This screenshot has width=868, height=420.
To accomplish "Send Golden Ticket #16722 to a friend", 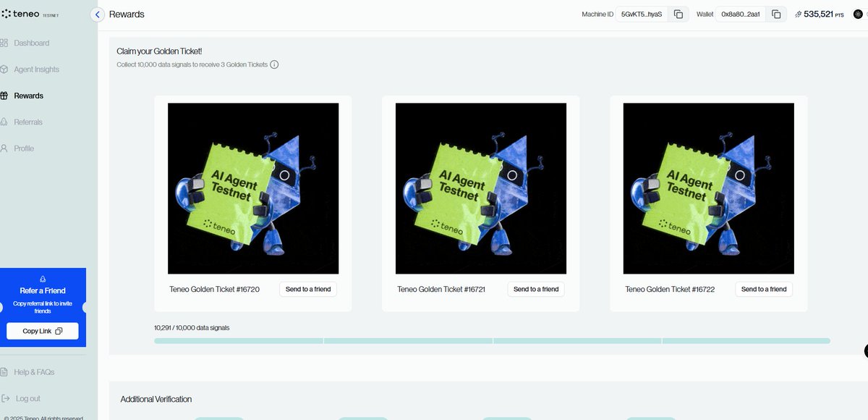I will 764,289.
